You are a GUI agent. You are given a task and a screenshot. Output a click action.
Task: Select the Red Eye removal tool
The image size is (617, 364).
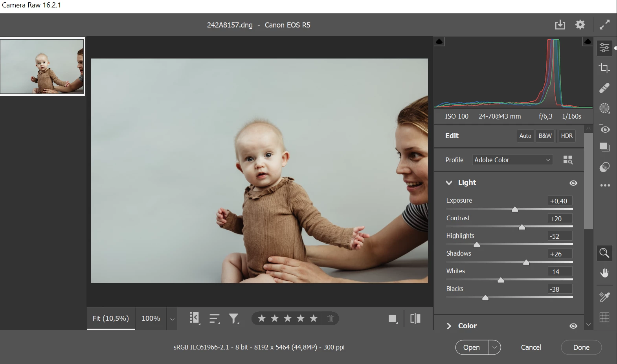pyautogui.click(x=604, y=128)
